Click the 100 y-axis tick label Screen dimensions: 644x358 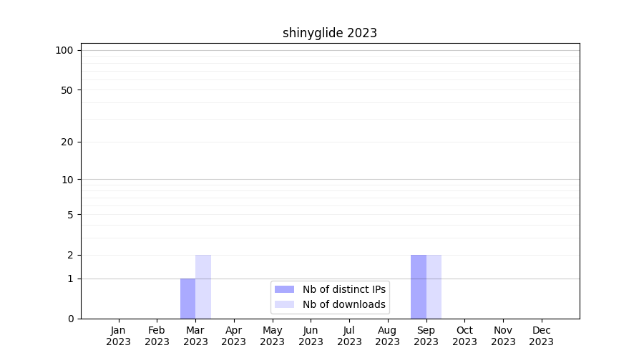pos(64,50)
